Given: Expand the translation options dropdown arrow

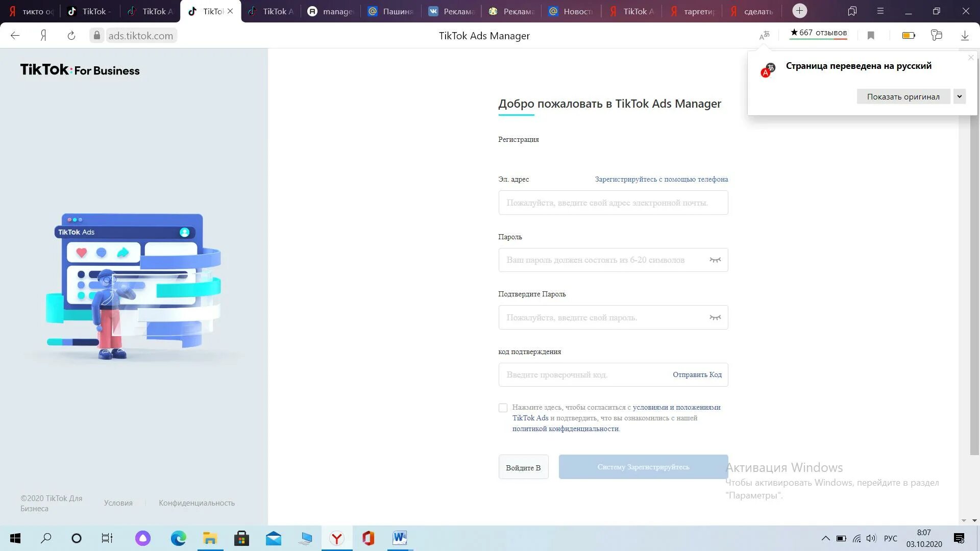Looking at the screenshot, I should pyautogui.click(x=960, y=96).
